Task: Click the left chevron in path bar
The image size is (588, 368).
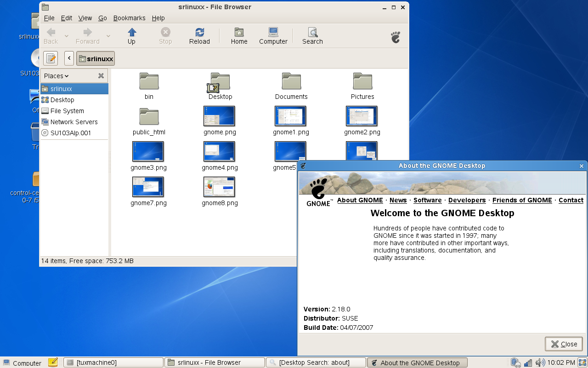Action: [x=69, y=58]
